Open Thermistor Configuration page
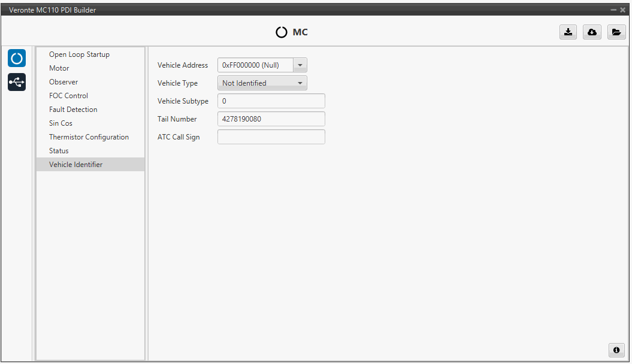632x364 pixels. [x=89, y=137]
